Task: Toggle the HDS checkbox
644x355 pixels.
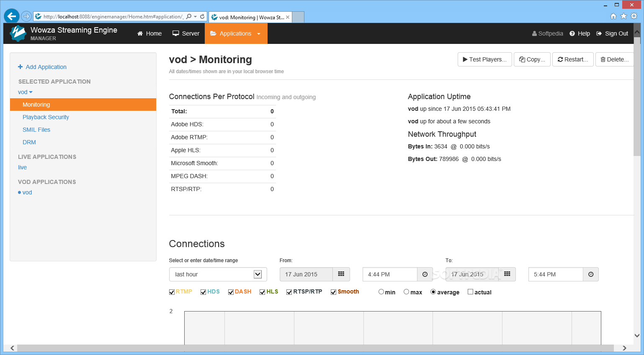Action: pos(203,292)
